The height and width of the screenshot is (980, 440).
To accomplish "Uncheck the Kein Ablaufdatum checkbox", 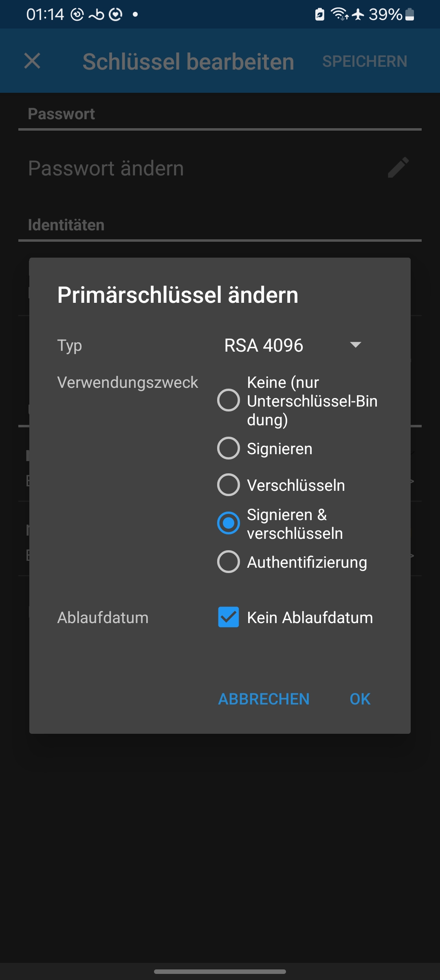I will (229, 617).
